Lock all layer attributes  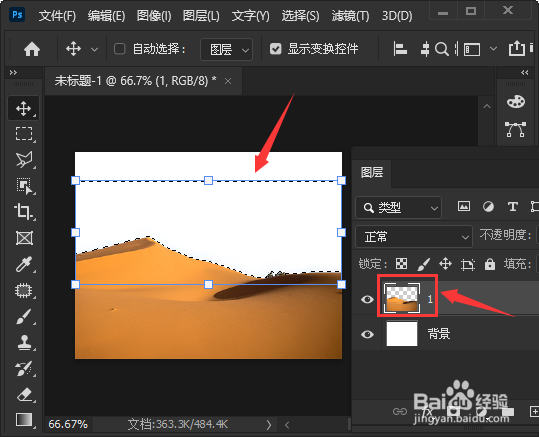point(490,264)
